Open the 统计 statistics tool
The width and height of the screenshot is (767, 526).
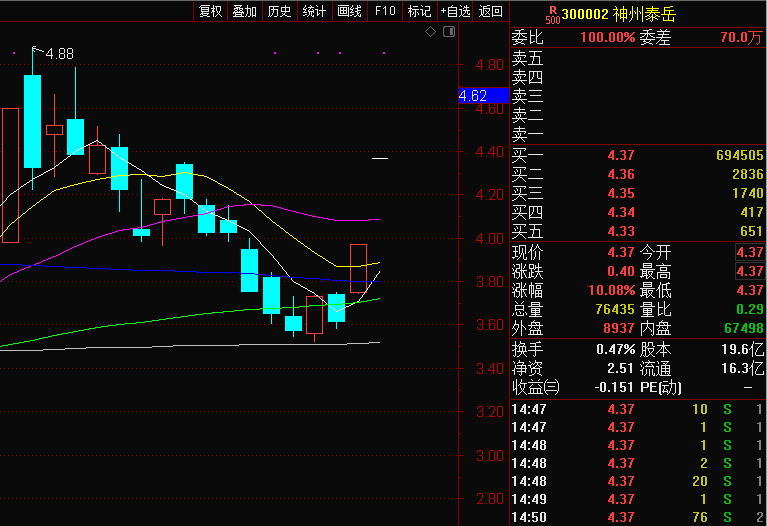pos(314,11)
